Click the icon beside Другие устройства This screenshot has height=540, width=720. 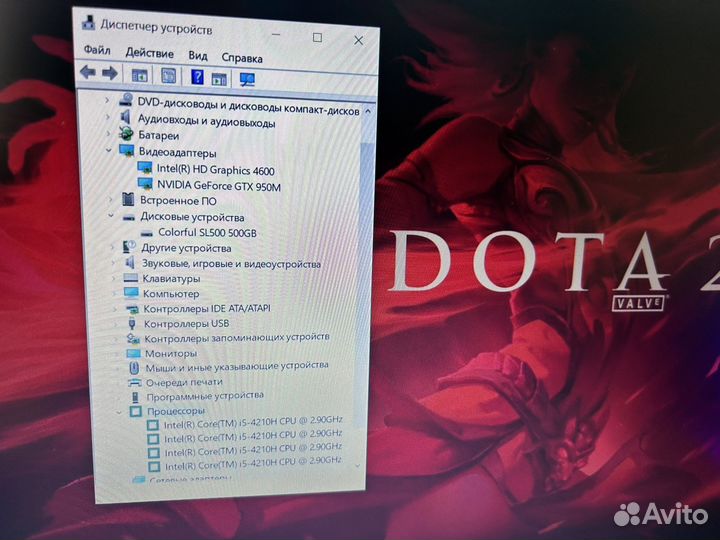[129, 247]
